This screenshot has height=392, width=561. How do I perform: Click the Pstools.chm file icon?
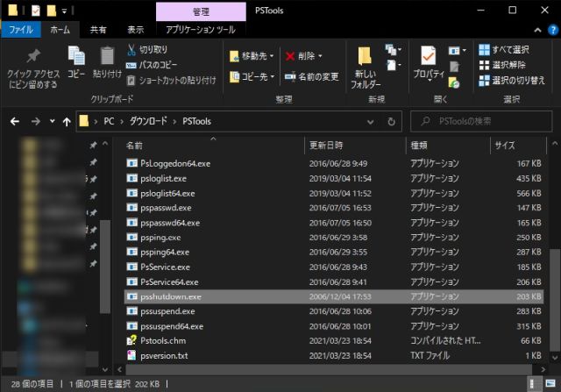131,340
